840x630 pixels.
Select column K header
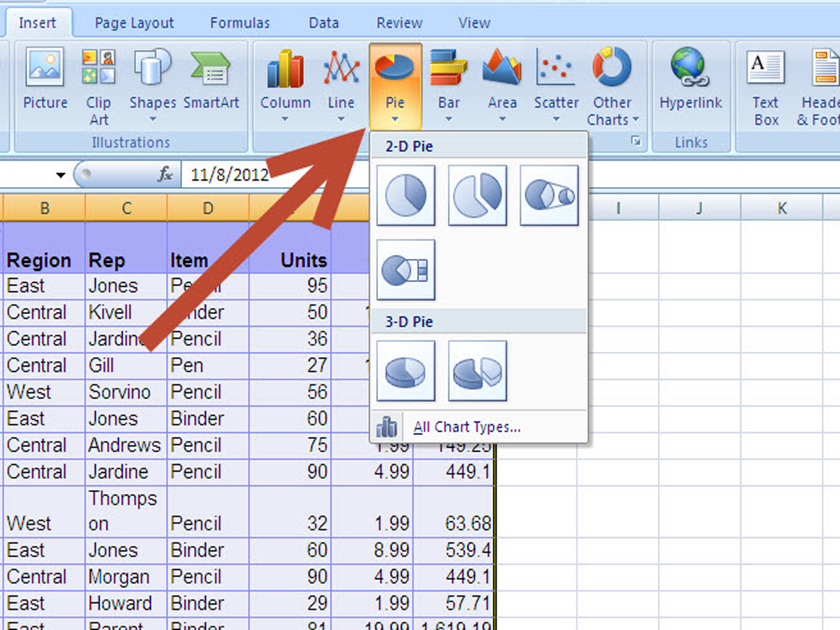click(781, 208)
